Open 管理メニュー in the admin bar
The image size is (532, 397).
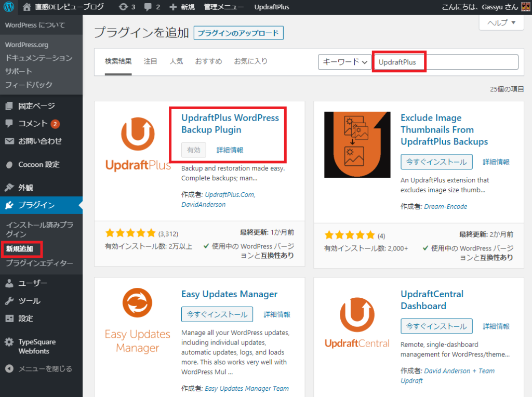click(223, 7)
